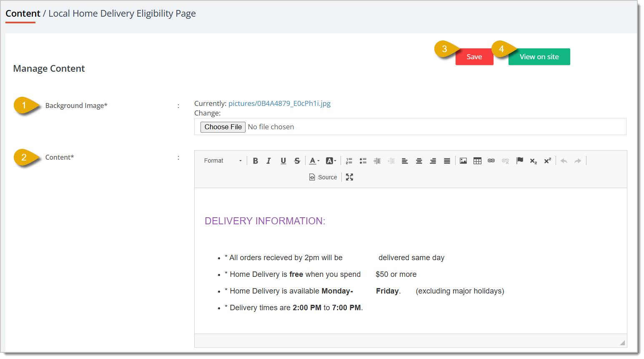This screenshot has width=644, height=359.
Task: Remove link with the Unlink icon
Action: [x=506, y=161]
